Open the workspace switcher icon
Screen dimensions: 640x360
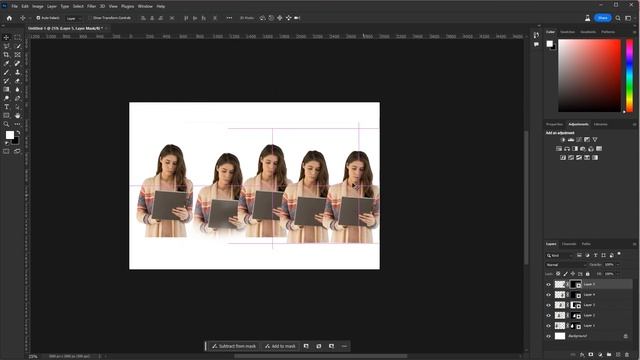pos(628,18)
